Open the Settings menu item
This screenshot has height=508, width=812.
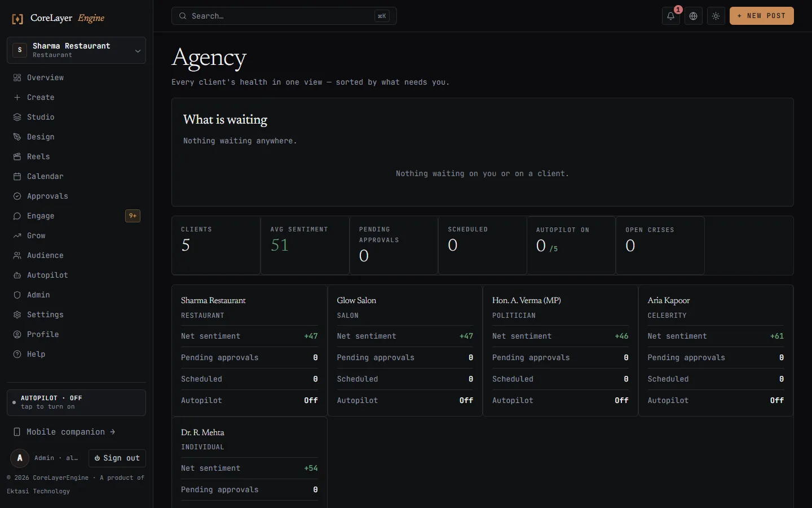(x=76, y=314)
